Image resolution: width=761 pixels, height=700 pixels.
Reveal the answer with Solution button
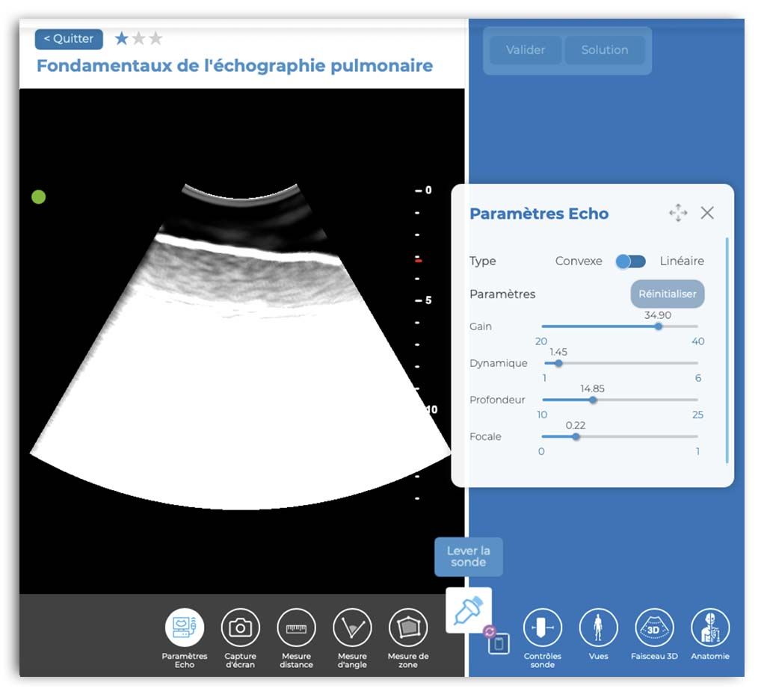[x=604, y=50]
